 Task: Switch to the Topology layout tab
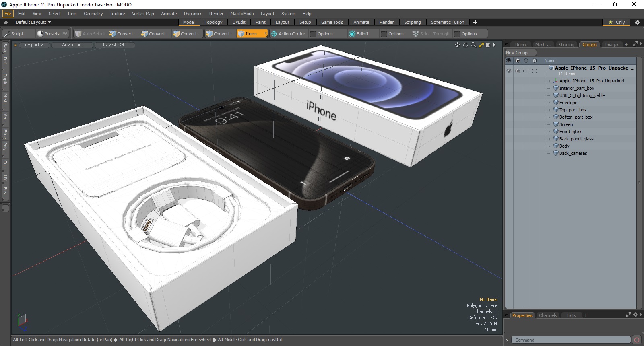(213, 22)
